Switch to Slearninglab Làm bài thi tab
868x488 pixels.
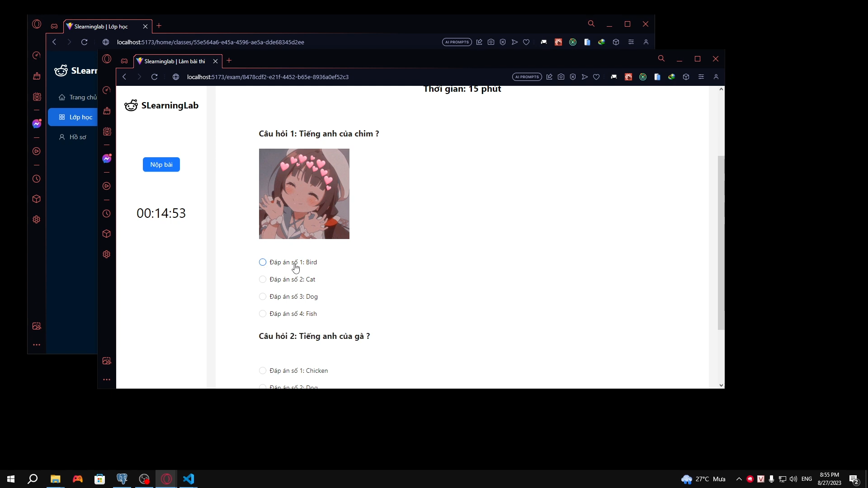(x=174, y=61)
